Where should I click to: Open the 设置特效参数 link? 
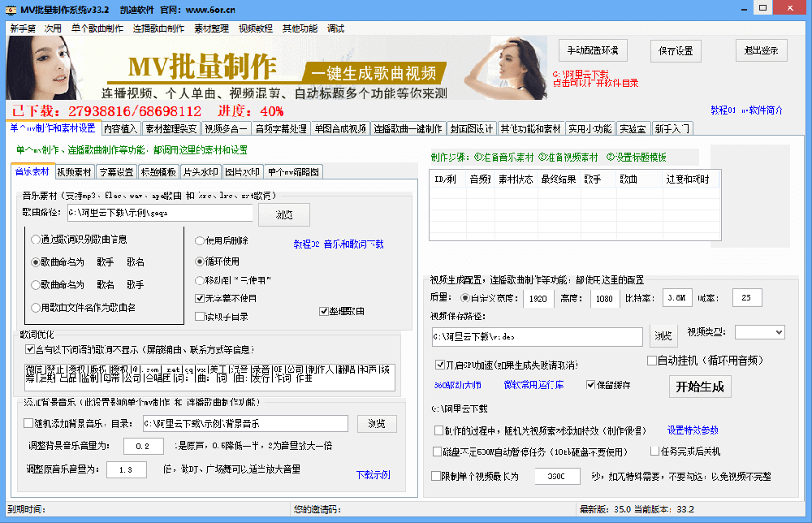(x=693, y=430)
